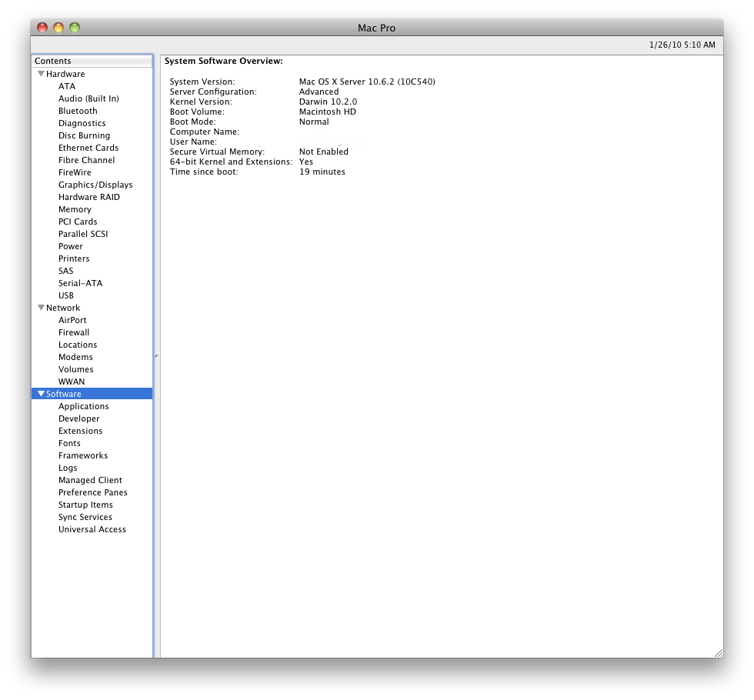Select ATA in the Hardware list
The height and width of the screenshot is (700, 754).
click(x=67, y=86)
